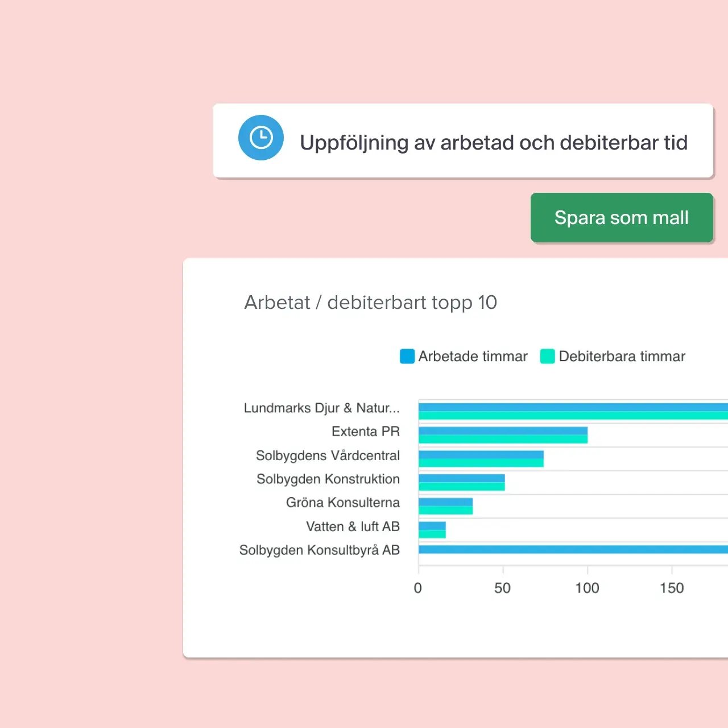Select the 'Extenta PR' row label
Image resolution: width=728 pixels, height=728 pixels.
coord(365,432)
